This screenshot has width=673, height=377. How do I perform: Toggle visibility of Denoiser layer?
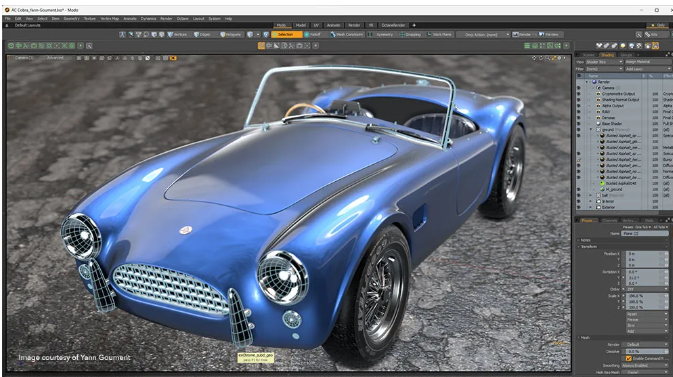(x=579, y=118)
